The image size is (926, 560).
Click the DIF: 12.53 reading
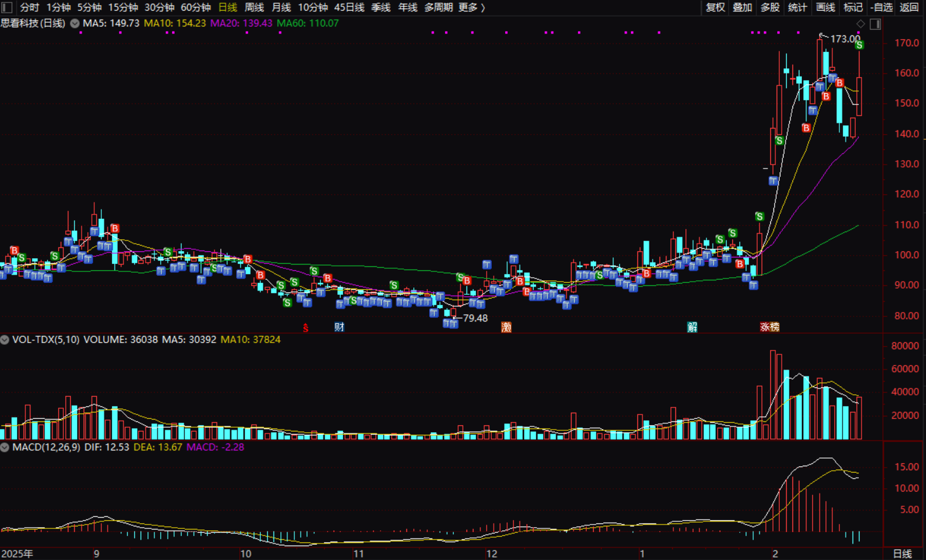106,447
